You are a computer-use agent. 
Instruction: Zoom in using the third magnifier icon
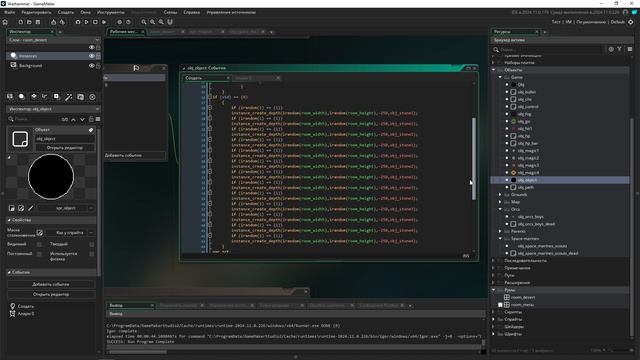click(161, 22)
